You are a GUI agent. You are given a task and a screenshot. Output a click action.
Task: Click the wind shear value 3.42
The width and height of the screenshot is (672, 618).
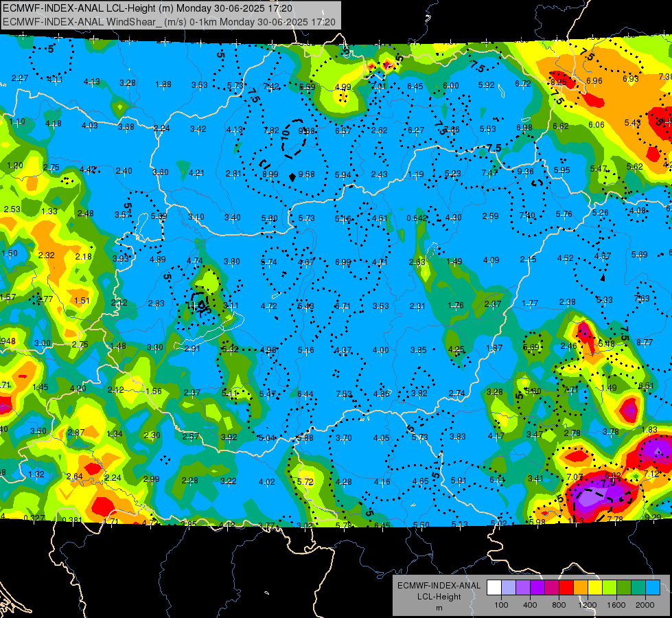[x=198, y=128]
